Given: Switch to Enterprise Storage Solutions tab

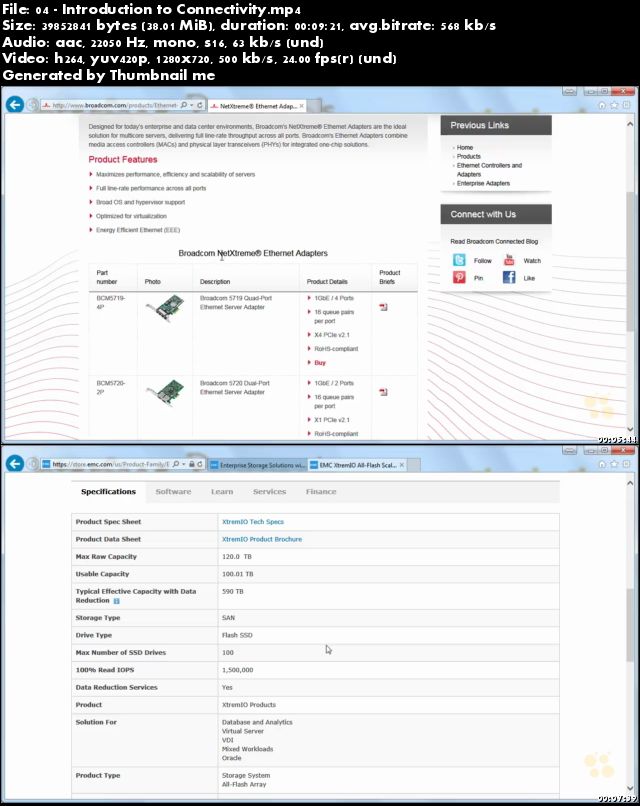Looking at the screenshot, I should pos(258,465).
